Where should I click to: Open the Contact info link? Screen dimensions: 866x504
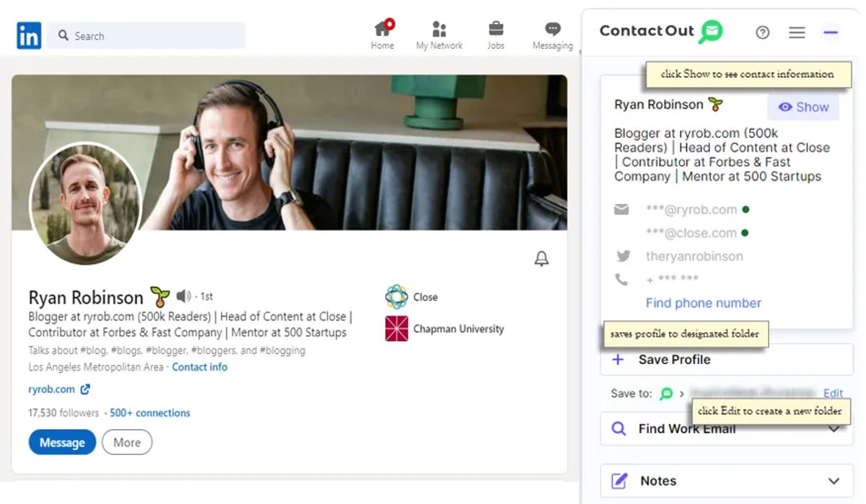click(x=199, y=367)
